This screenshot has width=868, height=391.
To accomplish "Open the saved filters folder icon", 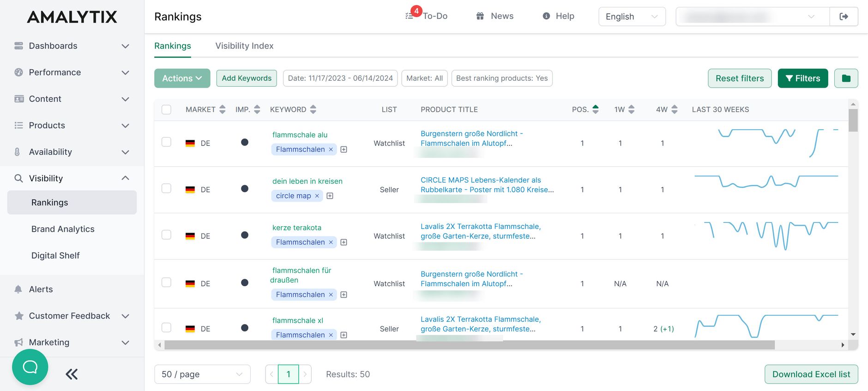I will click(x=846, y=78).
